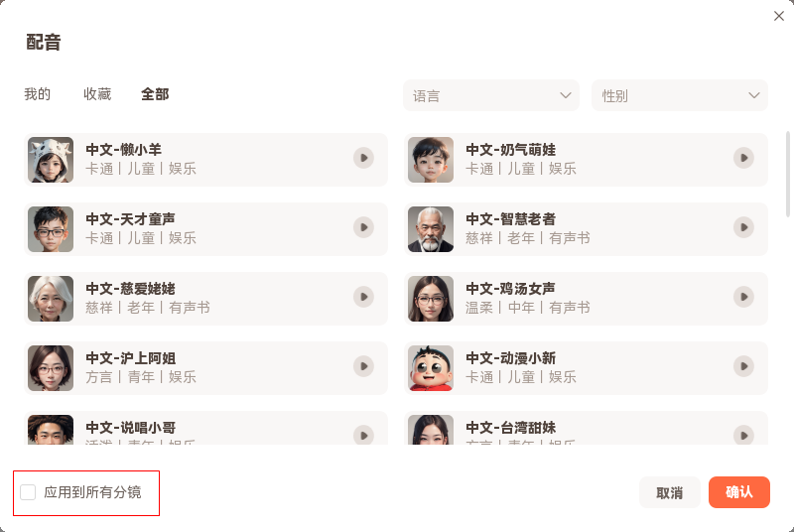The width and height of the screenshot is (794, 532).
Task: Play preview of 中文-智慧老者 voice
Action: tap(743, 227)
